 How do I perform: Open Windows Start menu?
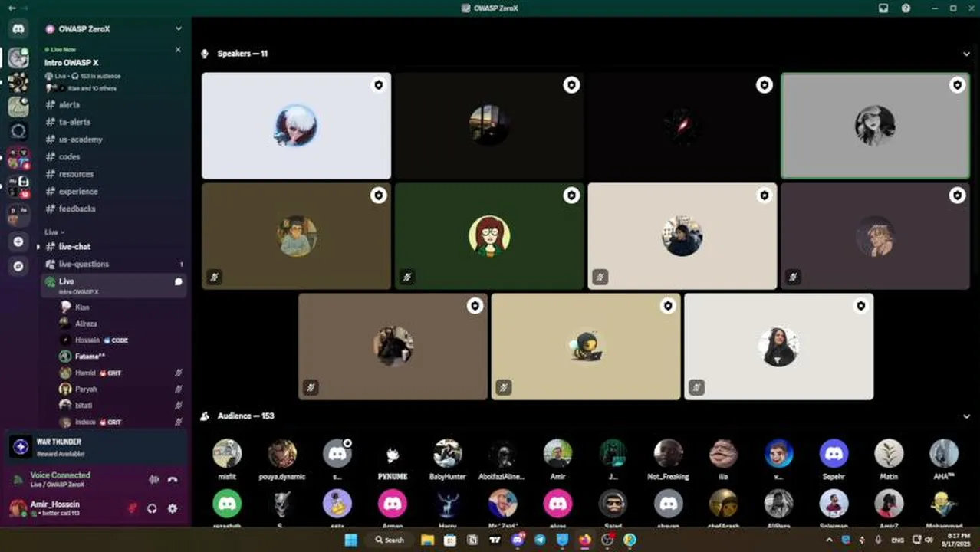(x=350, y=540)
